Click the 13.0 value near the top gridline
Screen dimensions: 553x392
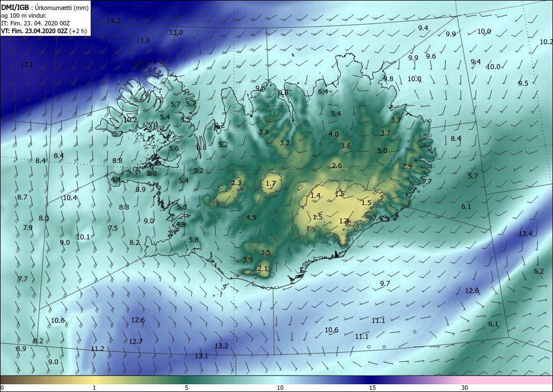coord(176,33)
